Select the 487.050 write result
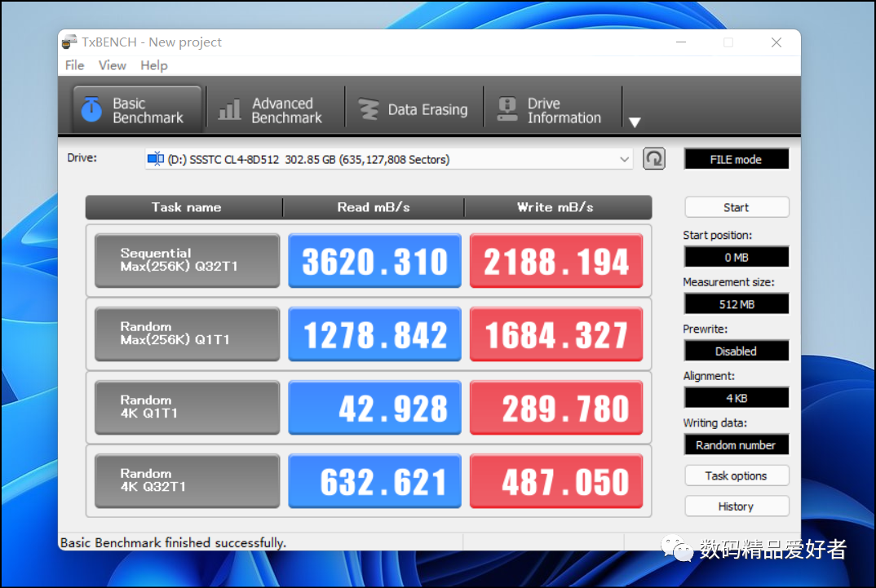 tap(556, 481)
